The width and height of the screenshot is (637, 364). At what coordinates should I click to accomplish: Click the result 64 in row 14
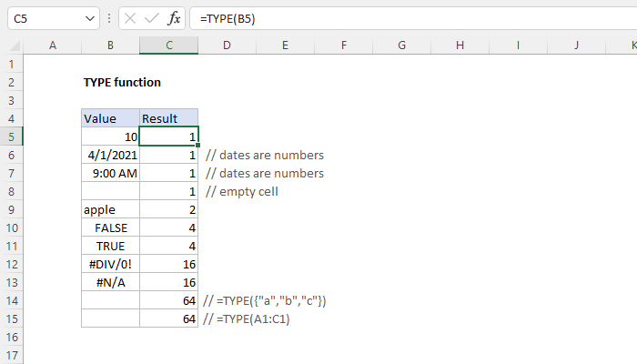click(x=169, y=300)
